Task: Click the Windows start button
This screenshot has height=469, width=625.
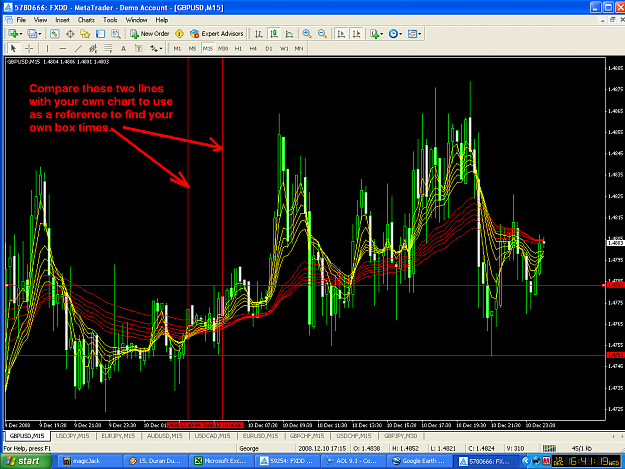Action: (26, 461)
